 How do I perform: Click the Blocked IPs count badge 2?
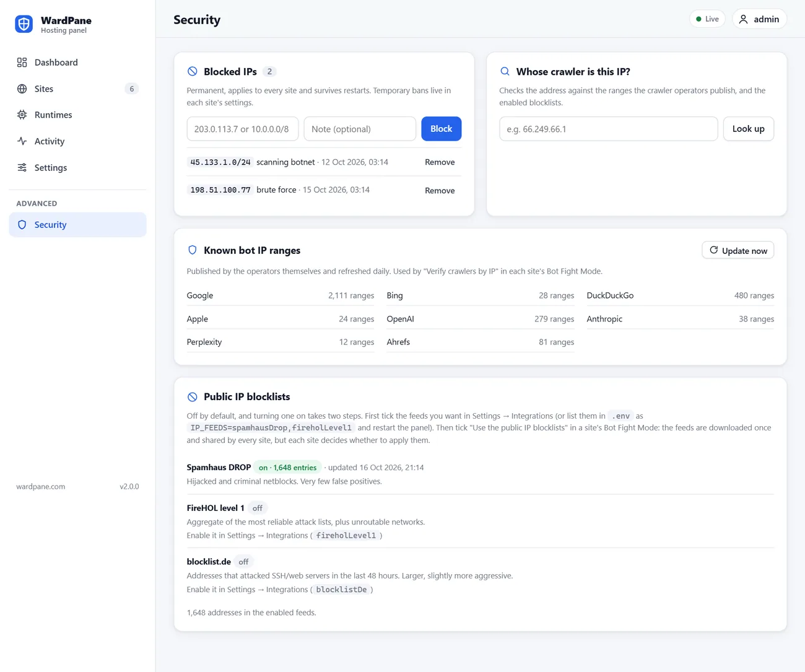click(x=269, y=71)
